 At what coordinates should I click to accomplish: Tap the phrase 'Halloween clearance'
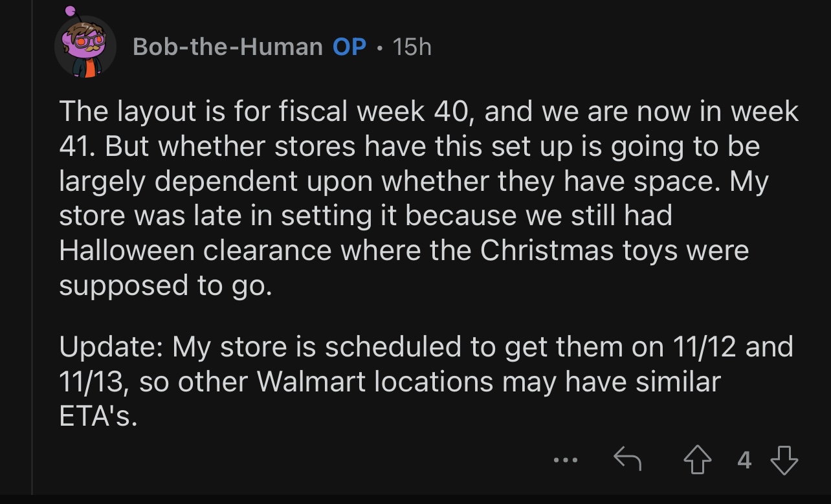coord(194,250)
